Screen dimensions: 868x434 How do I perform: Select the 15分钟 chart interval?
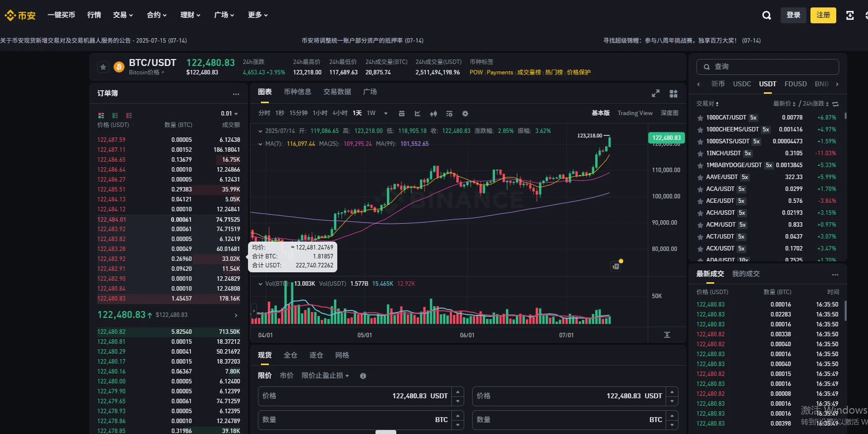(299, 113)
